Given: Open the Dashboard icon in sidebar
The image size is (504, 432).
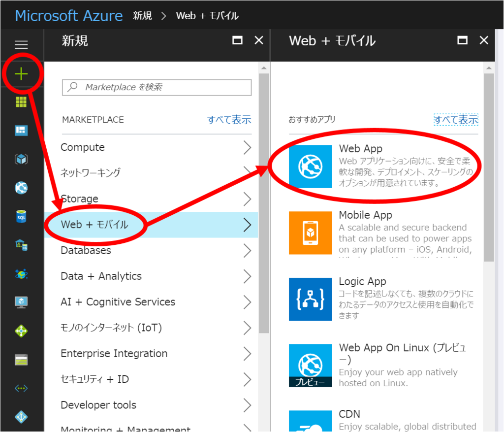Looking at the screenshot, I should point(21,130).
